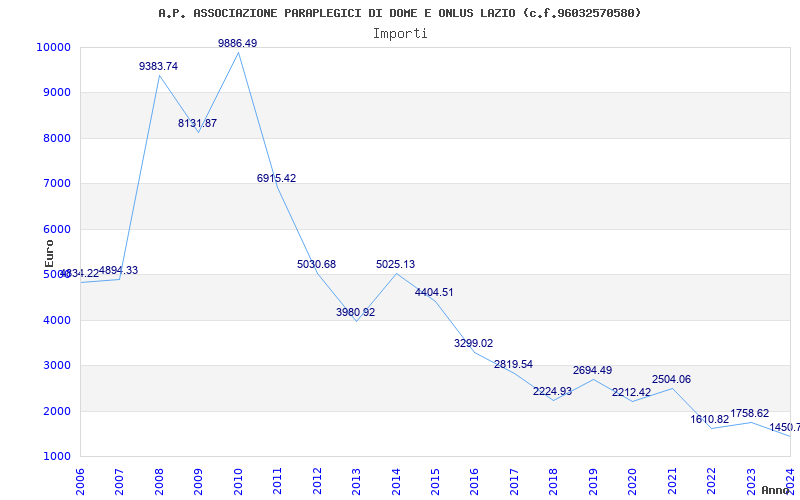Click the y-axis value 8000
The width and height of the screenshot is (800, 500).
point(56,138)
